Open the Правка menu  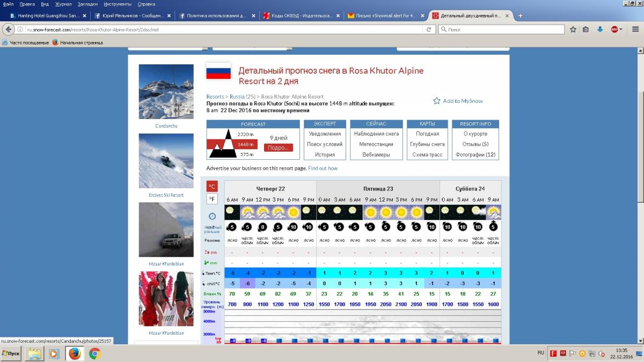[27, 4]
